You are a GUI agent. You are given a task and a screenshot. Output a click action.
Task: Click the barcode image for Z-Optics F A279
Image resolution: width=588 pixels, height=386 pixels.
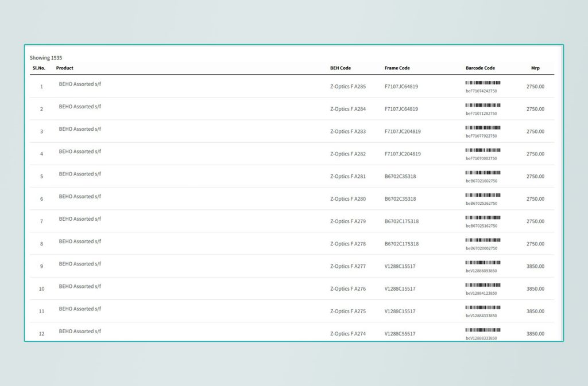(483, 217)
